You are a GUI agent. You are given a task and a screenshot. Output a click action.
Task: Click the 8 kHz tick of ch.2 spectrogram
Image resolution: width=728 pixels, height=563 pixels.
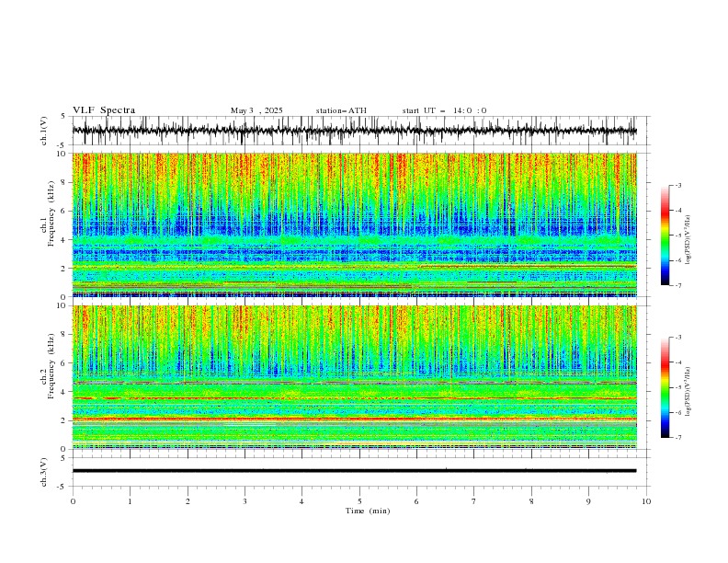pos(64,335)
